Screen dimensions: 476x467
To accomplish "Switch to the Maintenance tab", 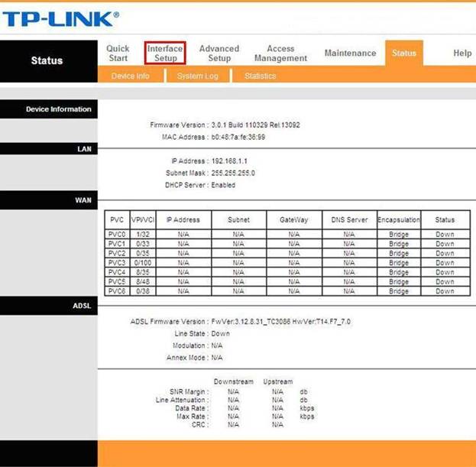I will point(351,53).
